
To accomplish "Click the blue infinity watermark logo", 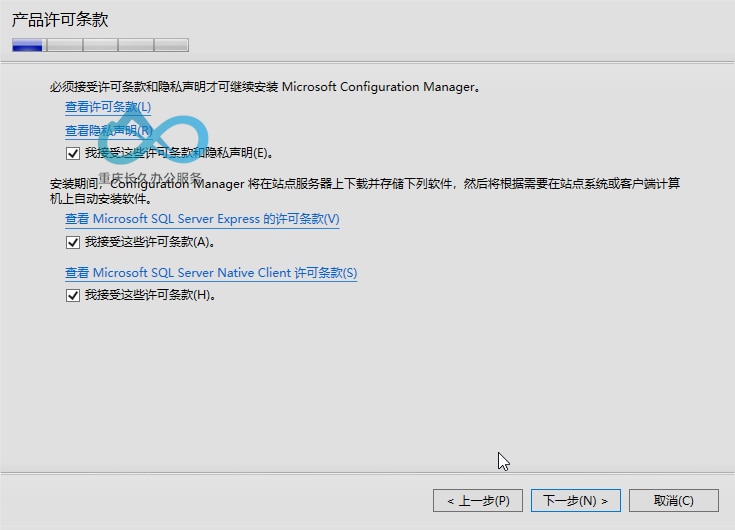I will 155,137.
